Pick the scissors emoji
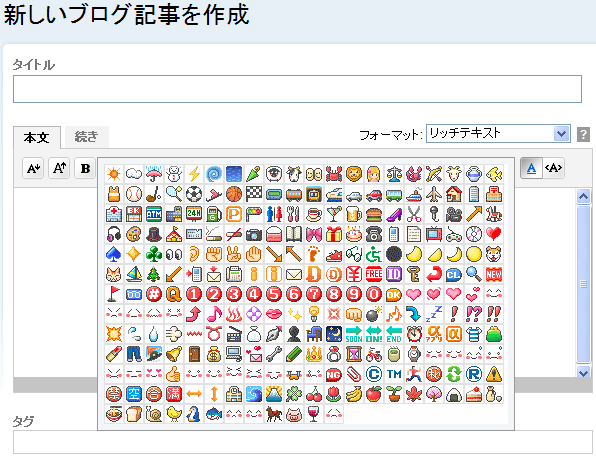Image resolution: width=596 pixels, height=459 pixels. [x=414, y=214]
